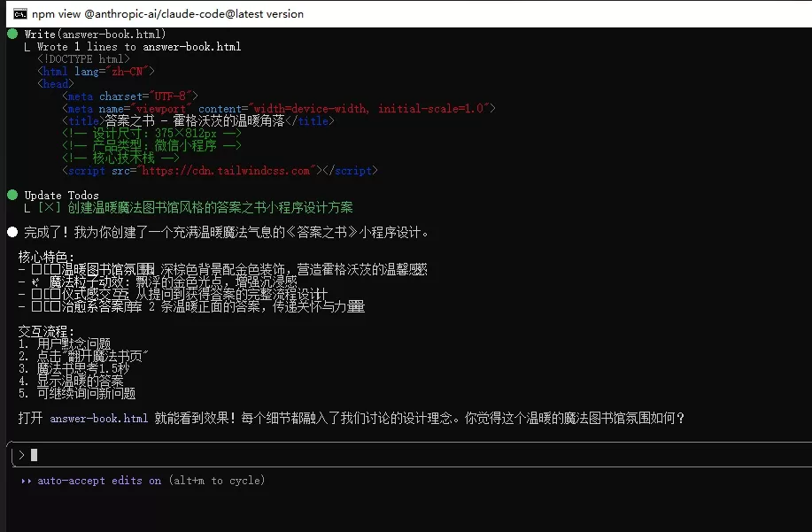Click the completed todo item text in green
This screenshot has height=532, width=812.
[x=210, y=207]
